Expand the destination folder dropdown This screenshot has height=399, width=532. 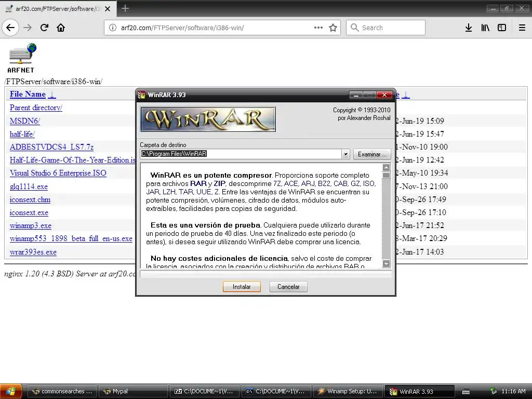point(345,154)
